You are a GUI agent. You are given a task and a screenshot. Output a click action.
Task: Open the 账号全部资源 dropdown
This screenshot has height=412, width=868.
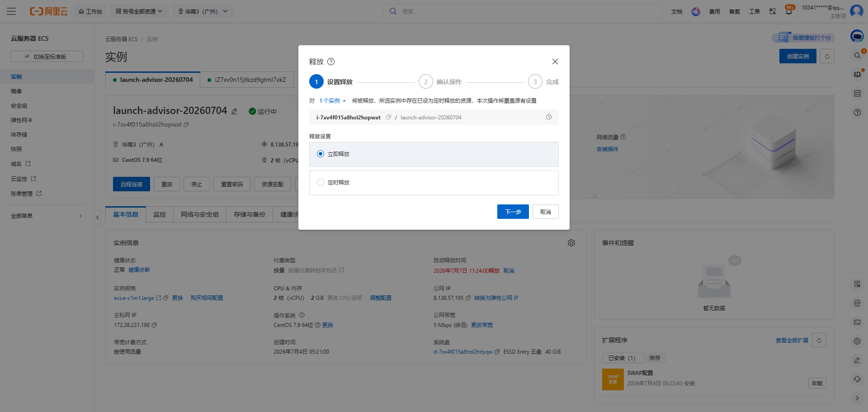click(x=139, y=11)
